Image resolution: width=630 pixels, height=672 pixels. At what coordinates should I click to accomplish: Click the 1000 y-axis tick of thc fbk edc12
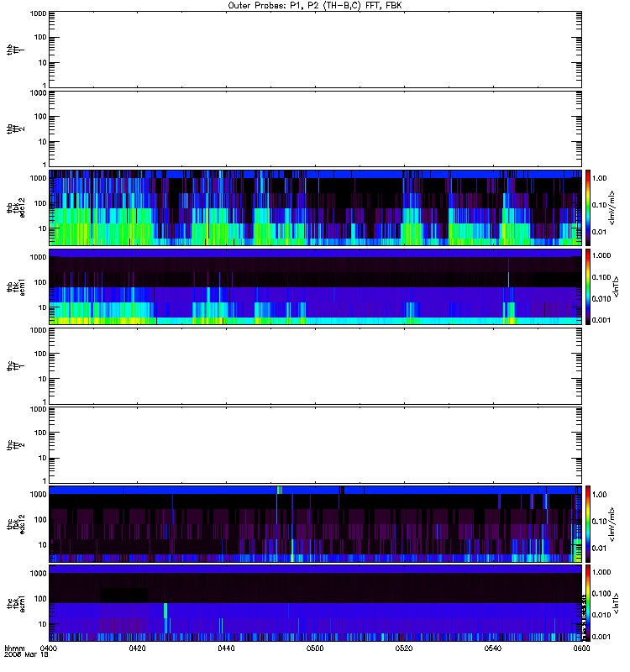pyautogui.click(x=38, y=494)
